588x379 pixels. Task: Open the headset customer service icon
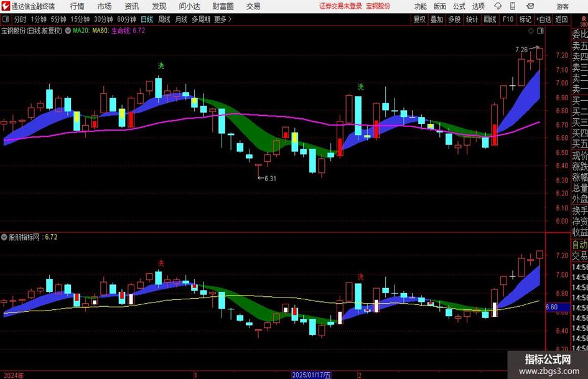(x=498, y=6)
